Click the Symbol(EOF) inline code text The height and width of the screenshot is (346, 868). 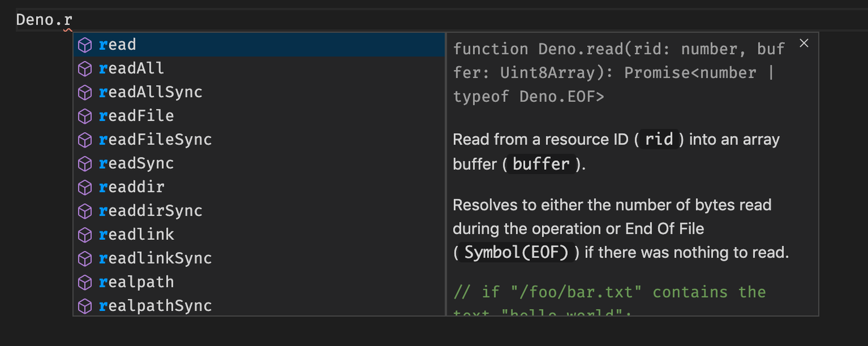click(517, 253)
